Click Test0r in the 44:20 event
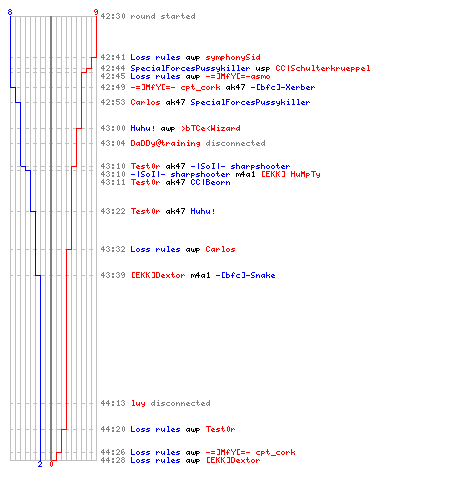 pyautogui.click(x=220, y=429)
